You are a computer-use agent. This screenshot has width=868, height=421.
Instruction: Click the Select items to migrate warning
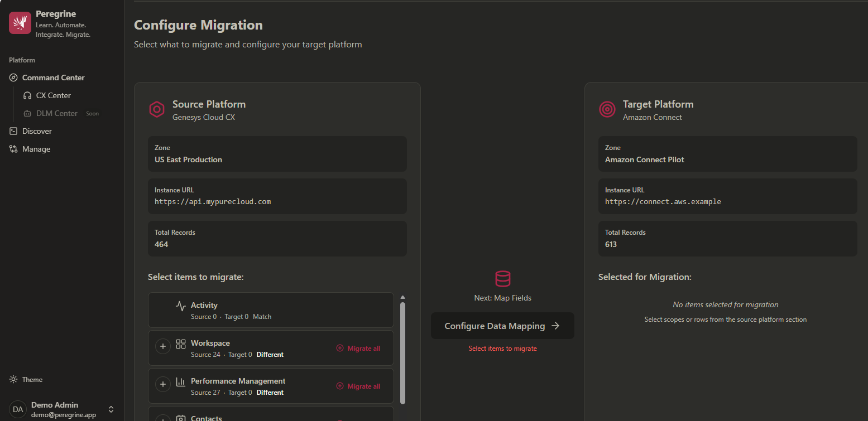point(502,349)
